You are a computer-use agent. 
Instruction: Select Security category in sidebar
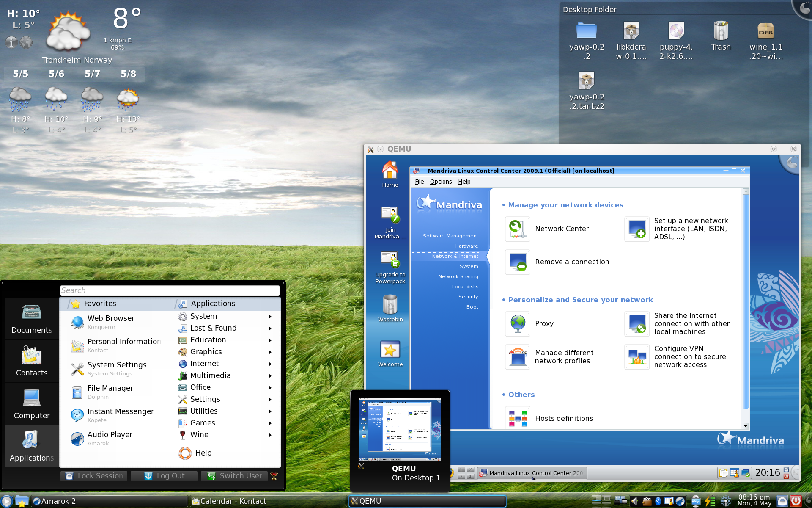[468, 297]
